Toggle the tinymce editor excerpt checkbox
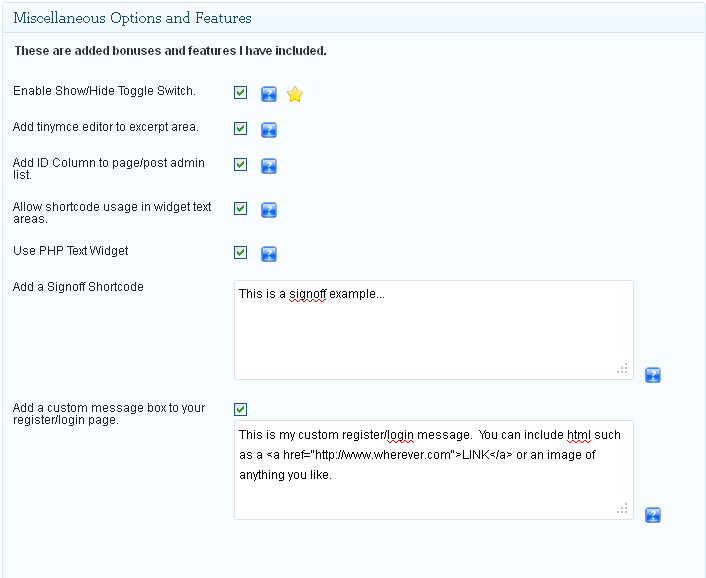The height and width of the screenshot is (578, 706). [241, 129]
